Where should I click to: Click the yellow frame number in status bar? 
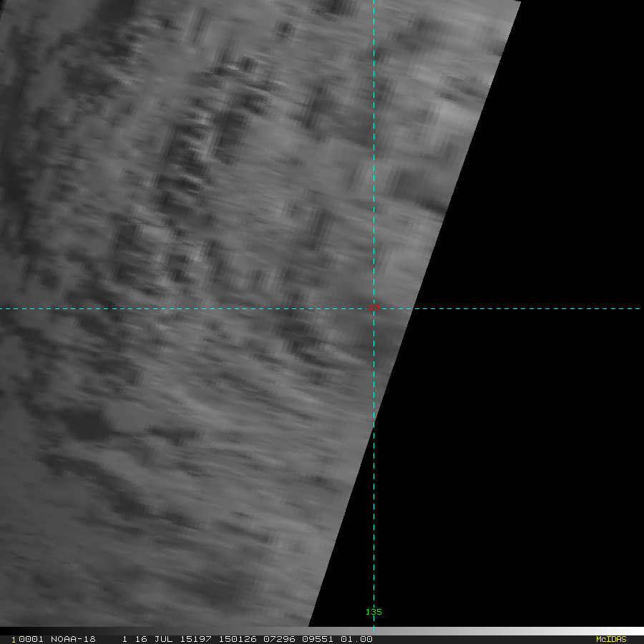pos(14,639)
